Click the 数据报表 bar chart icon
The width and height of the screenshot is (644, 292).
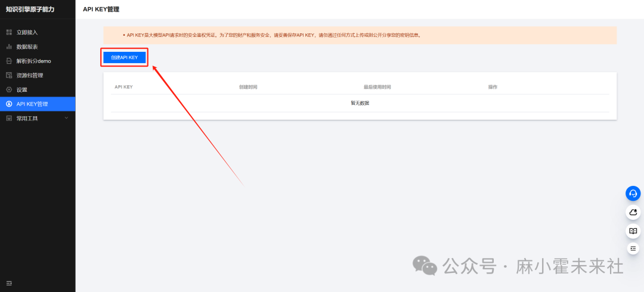[9, 46]
